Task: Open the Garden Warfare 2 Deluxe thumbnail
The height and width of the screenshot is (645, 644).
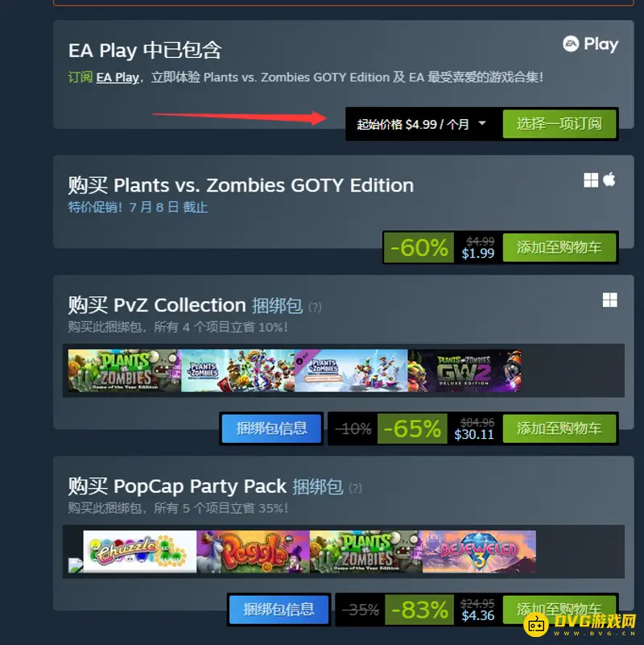Action: [x=464, y=370]
